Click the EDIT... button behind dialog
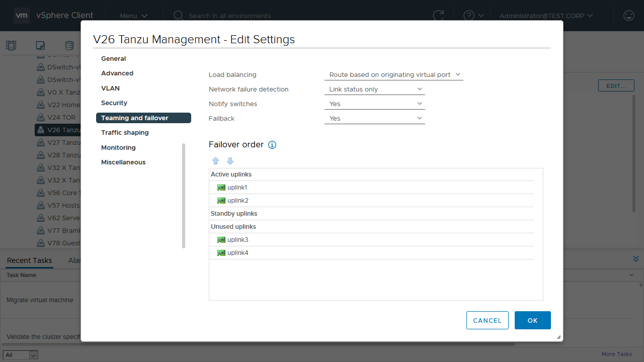The image size is (644, 362). point(616,86)
